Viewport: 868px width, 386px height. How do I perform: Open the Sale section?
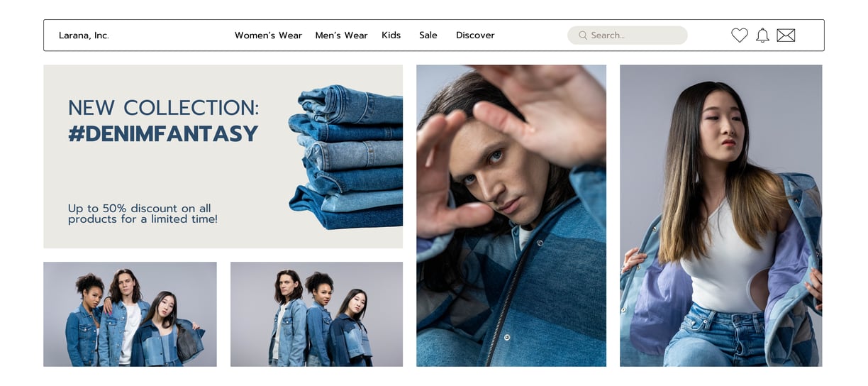click(428, 35)
